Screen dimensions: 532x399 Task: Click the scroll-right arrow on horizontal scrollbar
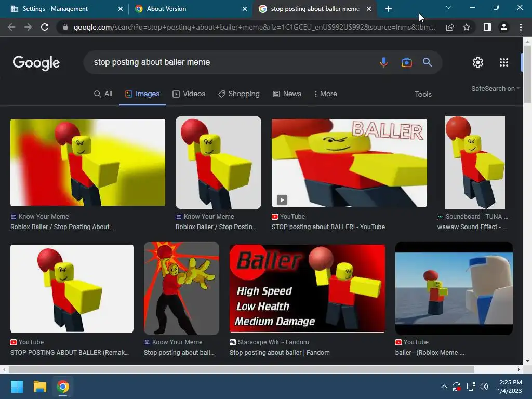pos(519,369)
